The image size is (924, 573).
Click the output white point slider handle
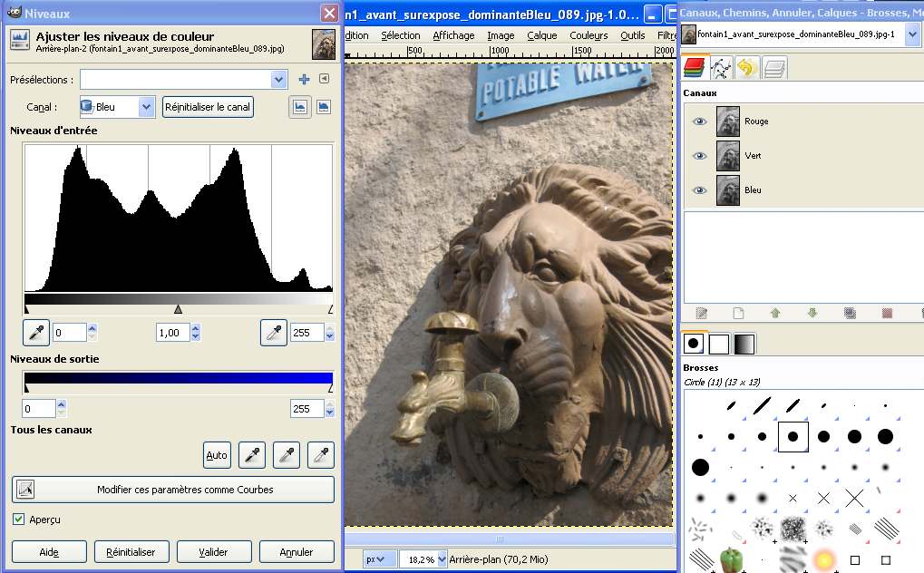pyautogui.click(x=331, y=388)
